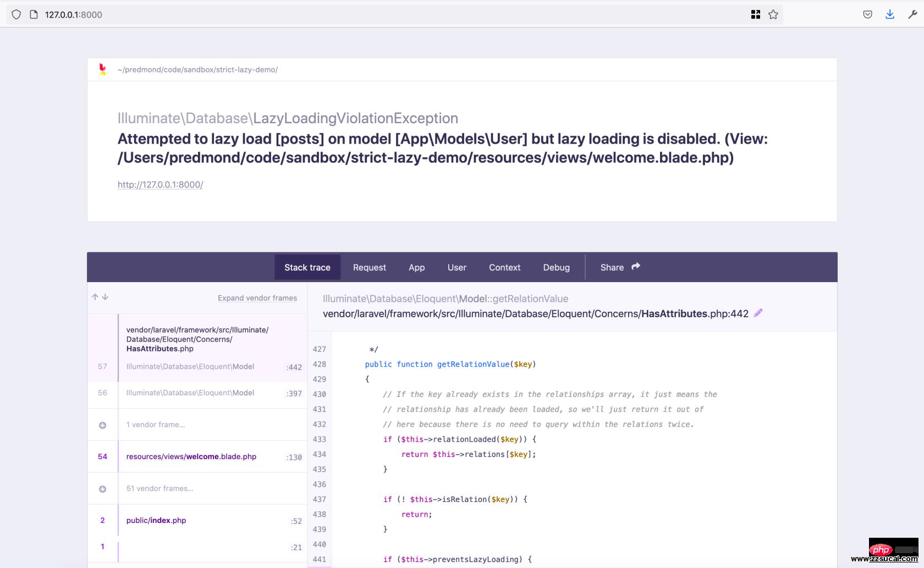The image size is (924, 568).
Task: Open the User tab
Action: coord(457,267)
